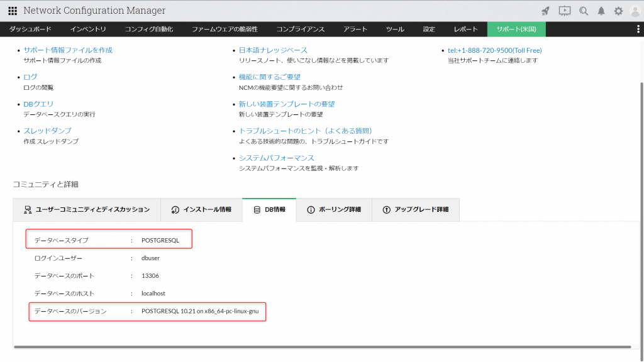
Task: Open トラブルシュートのヒント link
Action: click(305, 131)
